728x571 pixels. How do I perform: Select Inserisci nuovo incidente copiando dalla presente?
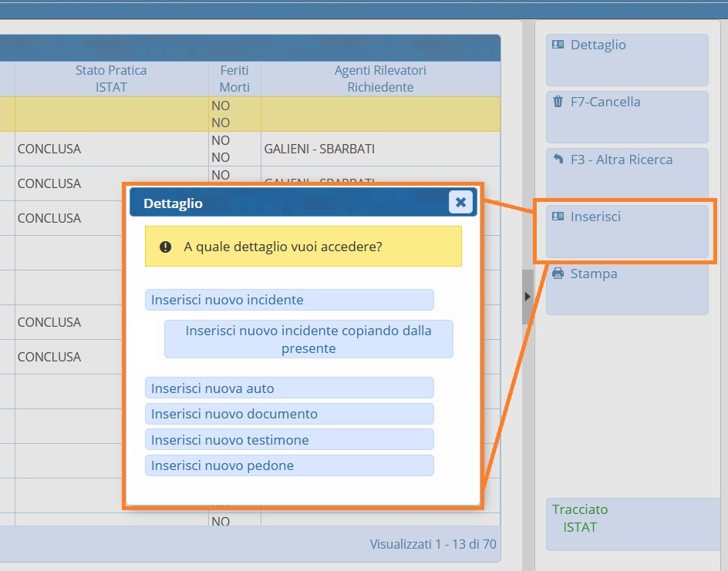(308, 339)
